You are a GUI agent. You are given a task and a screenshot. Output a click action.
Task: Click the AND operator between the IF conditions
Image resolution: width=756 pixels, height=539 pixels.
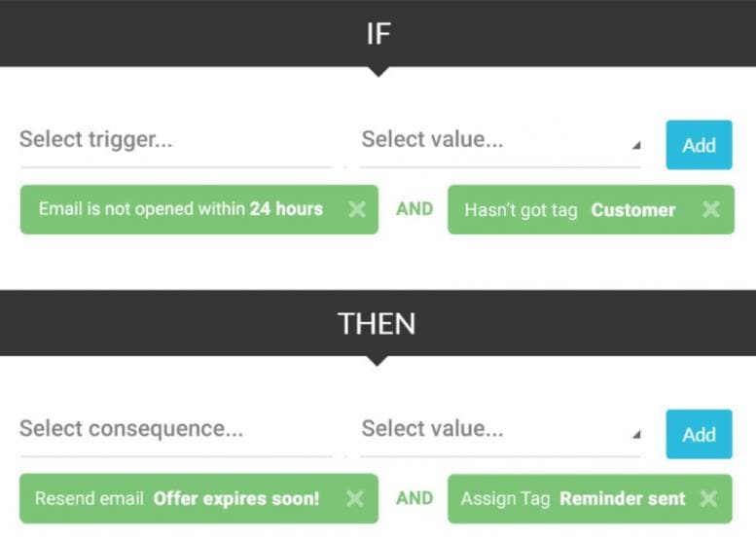pos(414,209)
